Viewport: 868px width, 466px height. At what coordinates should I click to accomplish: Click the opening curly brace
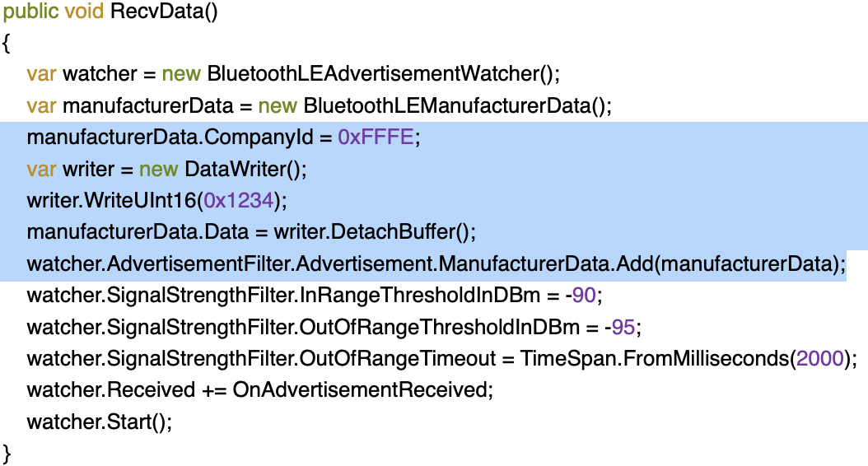7,44
